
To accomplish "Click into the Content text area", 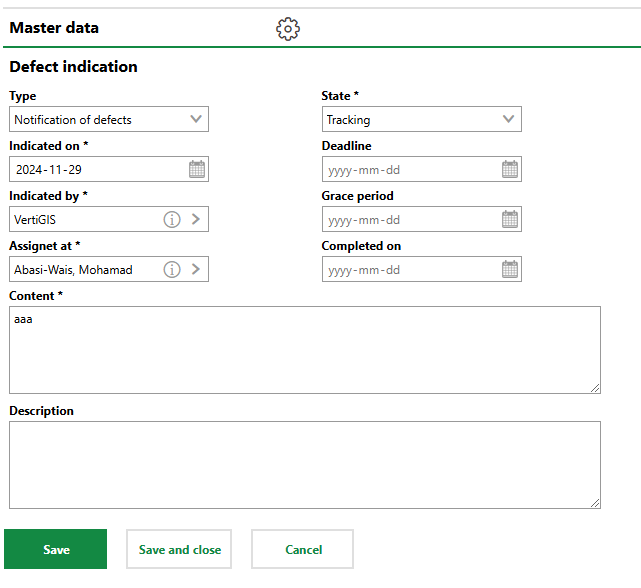I will [x=304, y=350].
